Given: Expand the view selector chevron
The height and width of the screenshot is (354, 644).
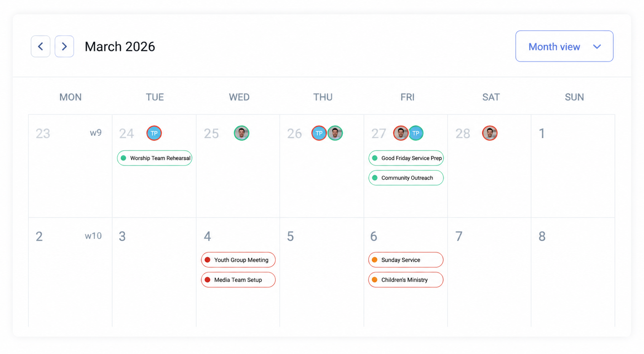Looking at the screenshot, I should point(597,46).
